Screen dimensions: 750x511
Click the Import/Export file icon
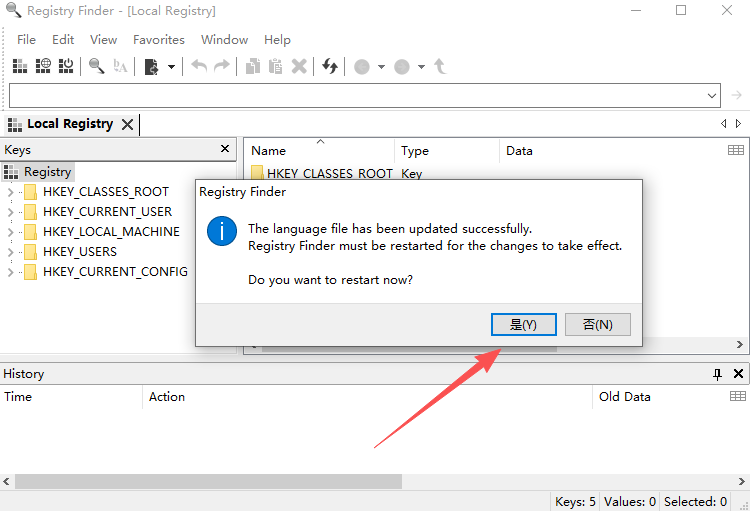(x=152, y=67)
